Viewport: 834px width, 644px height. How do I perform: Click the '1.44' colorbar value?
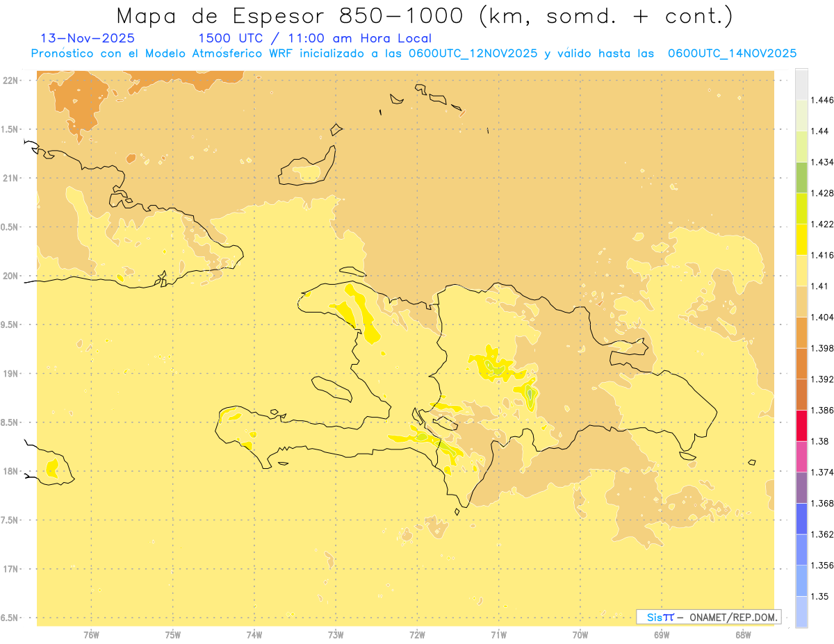coord(820,131)
